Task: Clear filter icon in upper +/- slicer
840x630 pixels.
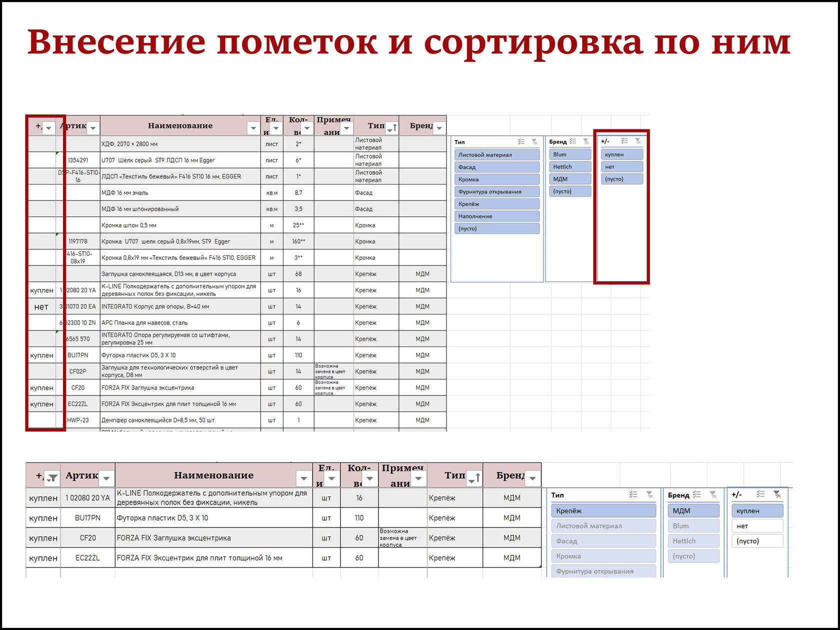Action: point(637,141)
